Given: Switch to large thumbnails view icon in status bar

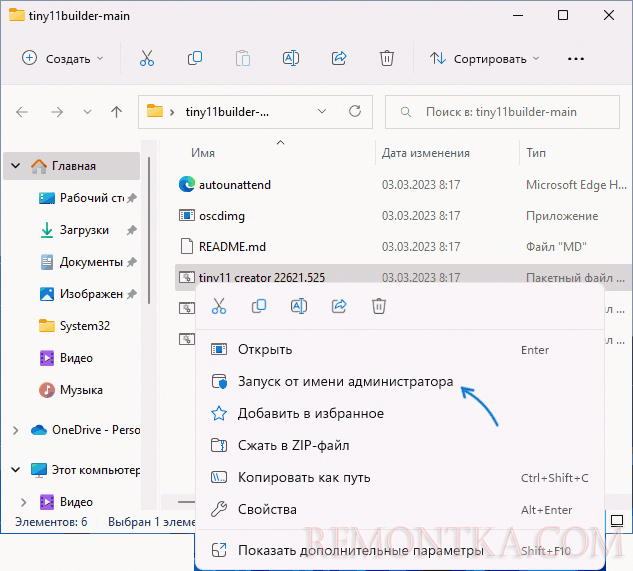Looking at the screenshot, I should click(x=617, y=521).
